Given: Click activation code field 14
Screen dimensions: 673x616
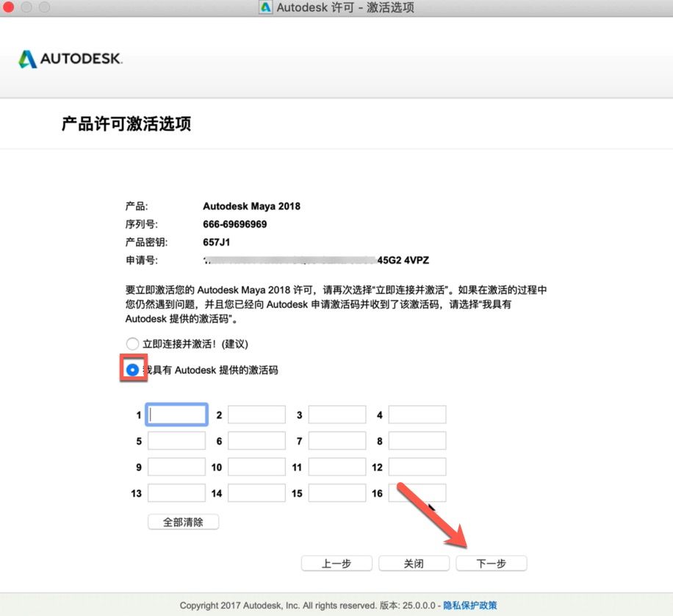Looking at the screenshot, I should tap(256, 493).
